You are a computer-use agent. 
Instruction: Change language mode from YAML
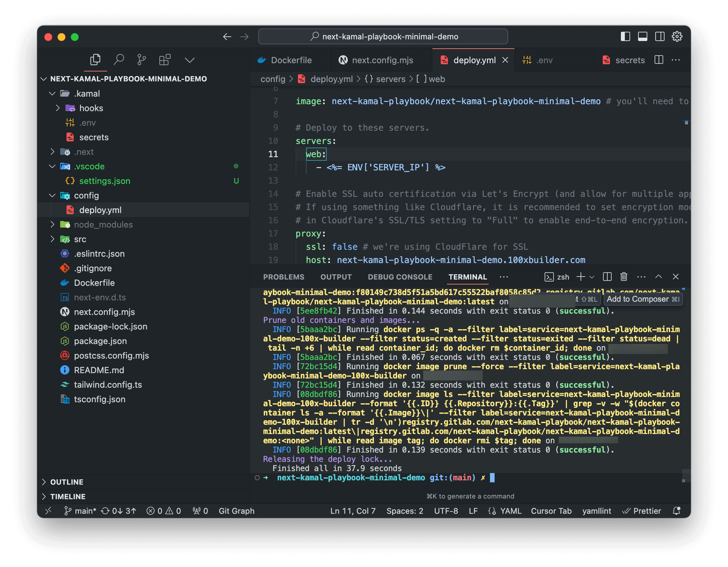coord(510,511)
